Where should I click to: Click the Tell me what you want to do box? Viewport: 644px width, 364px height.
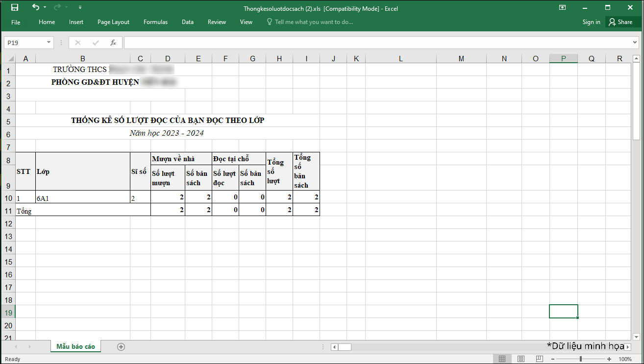(310, 22)
